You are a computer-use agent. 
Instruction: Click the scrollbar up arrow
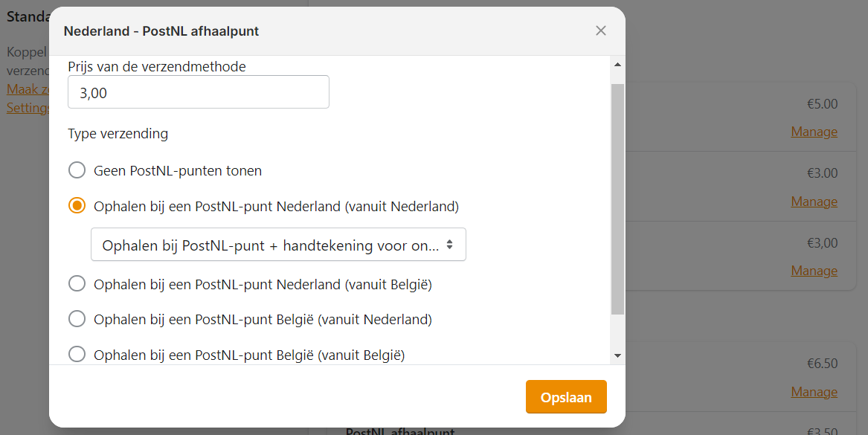pyautogui.click(x=617, y=65)
